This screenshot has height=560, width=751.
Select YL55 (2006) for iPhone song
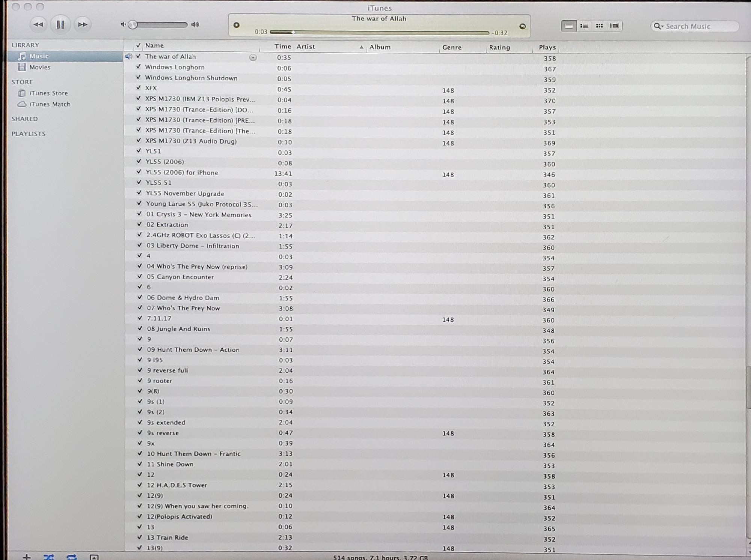point(182,173)
